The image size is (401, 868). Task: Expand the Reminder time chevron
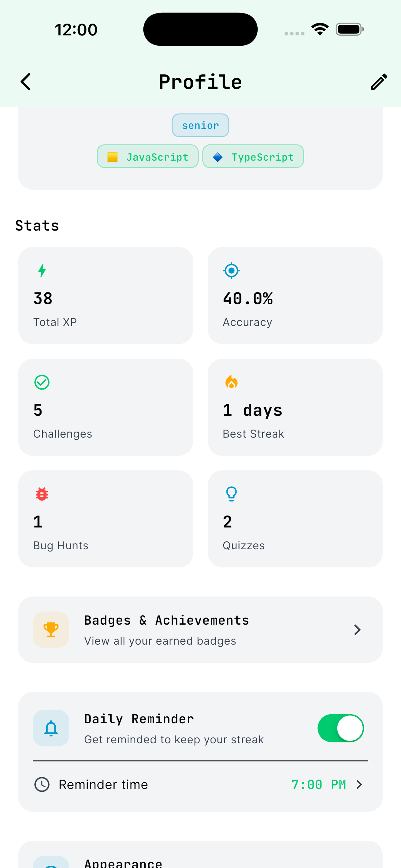coord(359,785)
